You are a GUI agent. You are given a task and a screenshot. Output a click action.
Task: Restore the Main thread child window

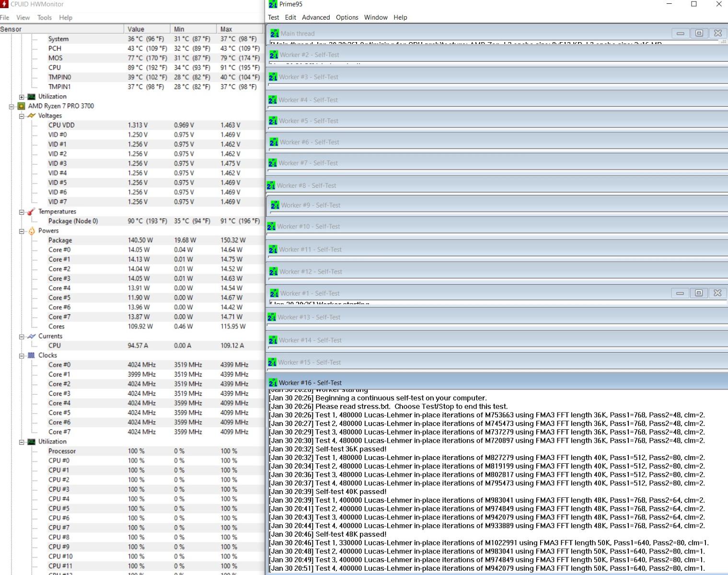click(699, 33)
